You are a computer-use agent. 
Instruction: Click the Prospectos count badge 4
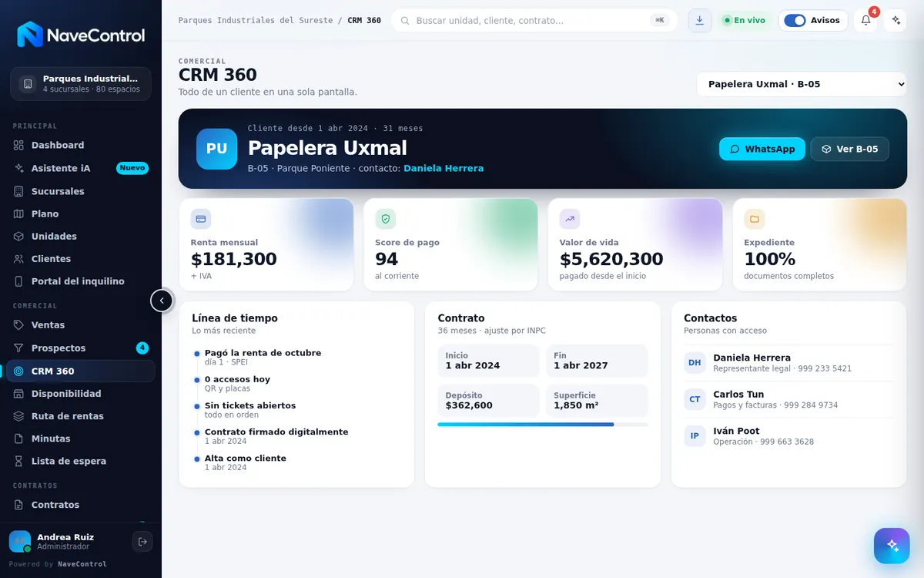142,348
